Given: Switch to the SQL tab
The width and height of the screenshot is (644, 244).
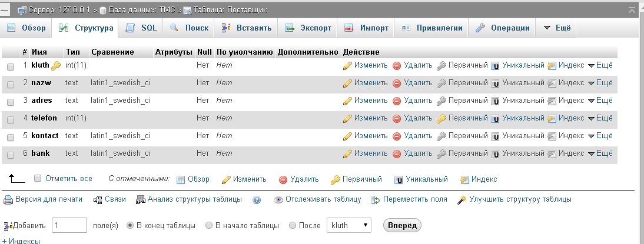Looking at the screenshot, I should click(141, 28).
